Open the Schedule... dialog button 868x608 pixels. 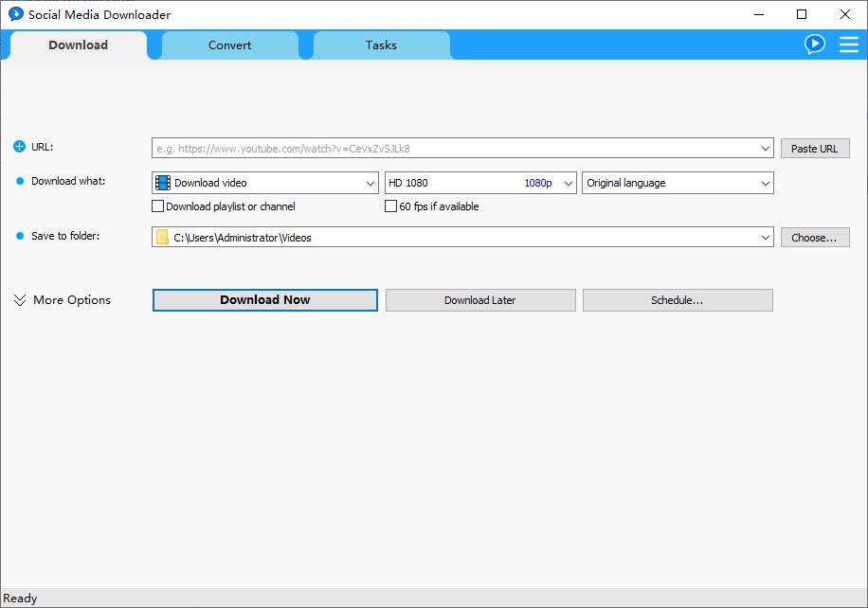(678, 300)
